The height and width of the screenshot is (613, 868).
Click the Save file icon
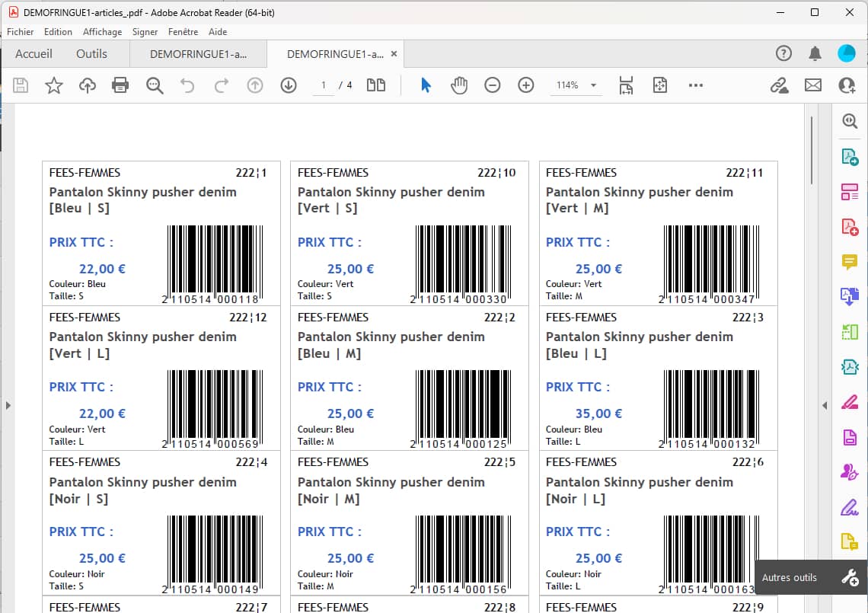pos(21,85)
